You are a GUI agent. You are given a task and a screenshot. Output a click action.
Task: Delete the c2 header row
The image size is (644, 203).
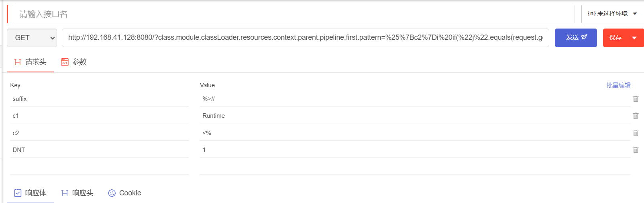tap(636, 133)
